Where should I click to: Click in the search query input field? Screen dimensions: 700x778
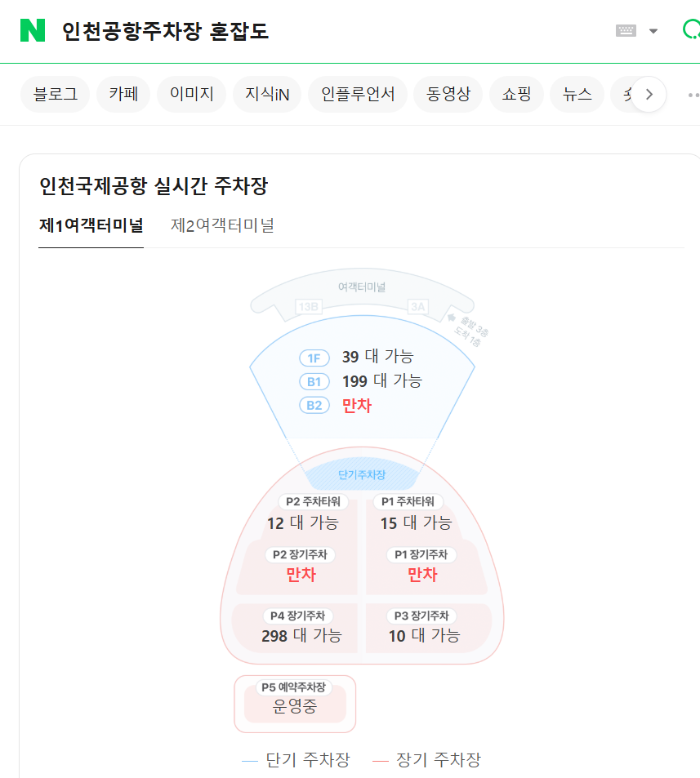click(327, 31)
